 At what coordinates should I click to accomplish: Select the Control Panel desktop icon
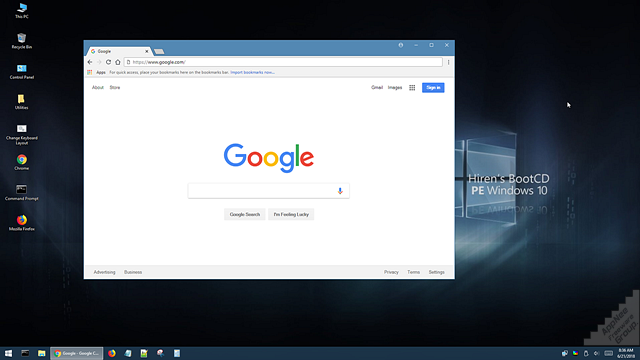point(22,71)
